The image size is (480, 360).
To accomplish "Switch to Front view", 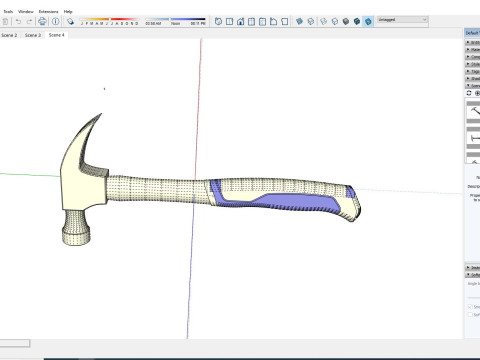I will (240, 22).
